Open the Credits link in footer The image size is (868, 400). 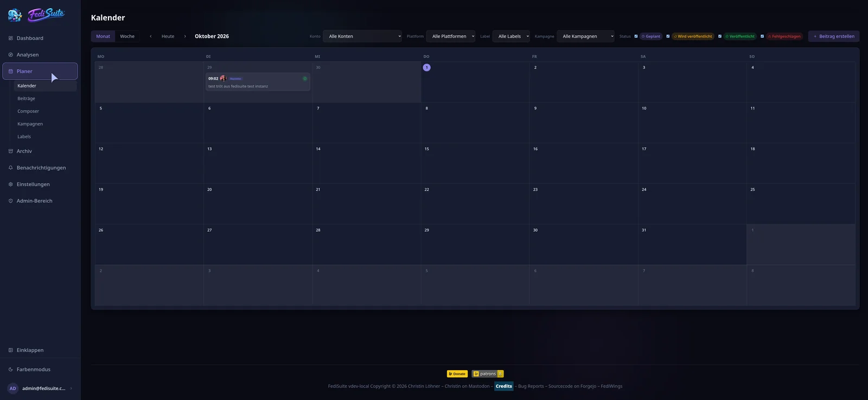pos(504,386)
